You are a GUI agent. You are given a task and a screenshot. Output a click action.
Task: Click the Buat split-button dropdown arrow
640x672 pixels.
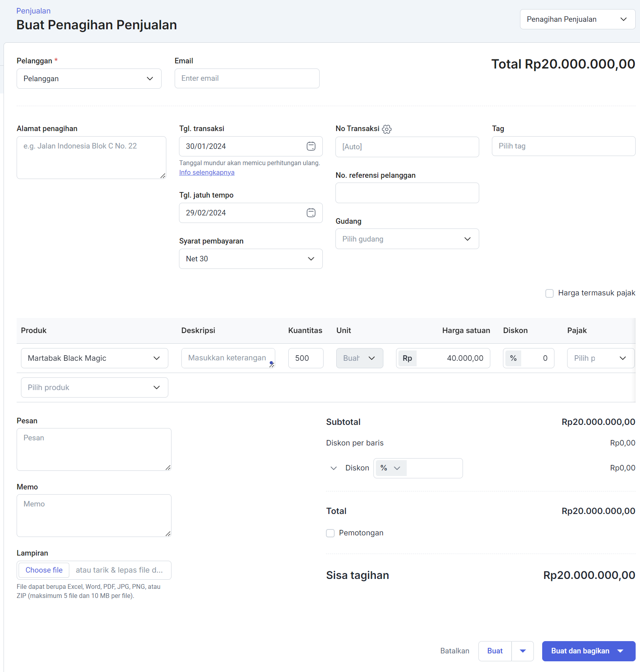[523, 651]
